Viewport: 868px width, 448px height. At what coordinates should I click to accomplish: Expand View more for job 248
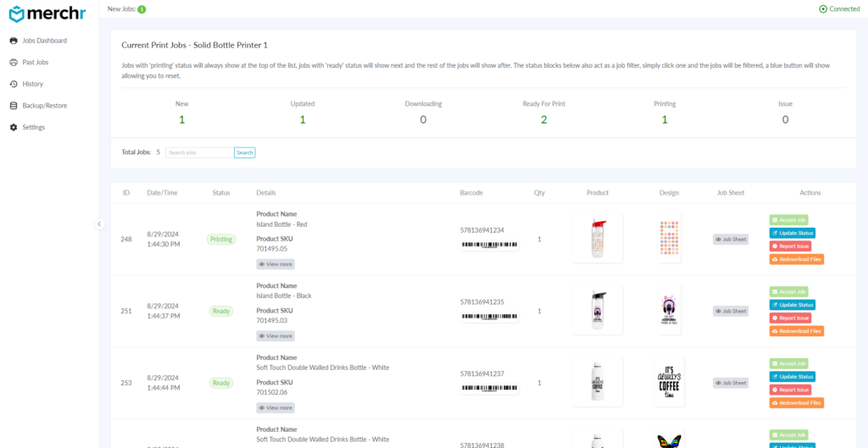tap(275, 264)
